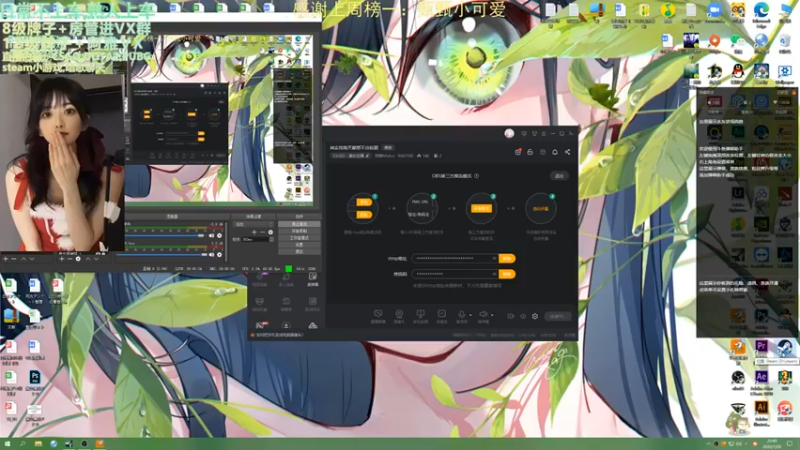Move selected OBS scene down
800x450 pixels.
[32, 259]
